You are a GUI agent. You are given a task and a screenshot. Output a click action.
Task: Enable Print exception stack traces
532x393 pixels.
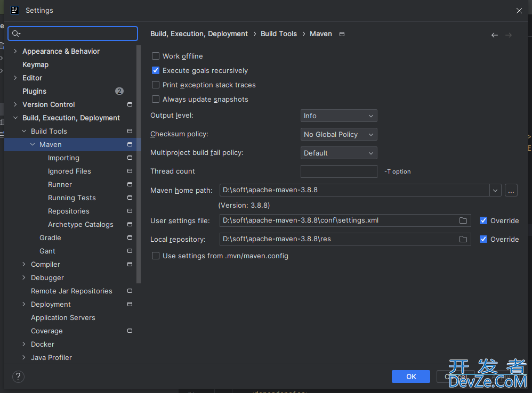[x=156, y=85]
